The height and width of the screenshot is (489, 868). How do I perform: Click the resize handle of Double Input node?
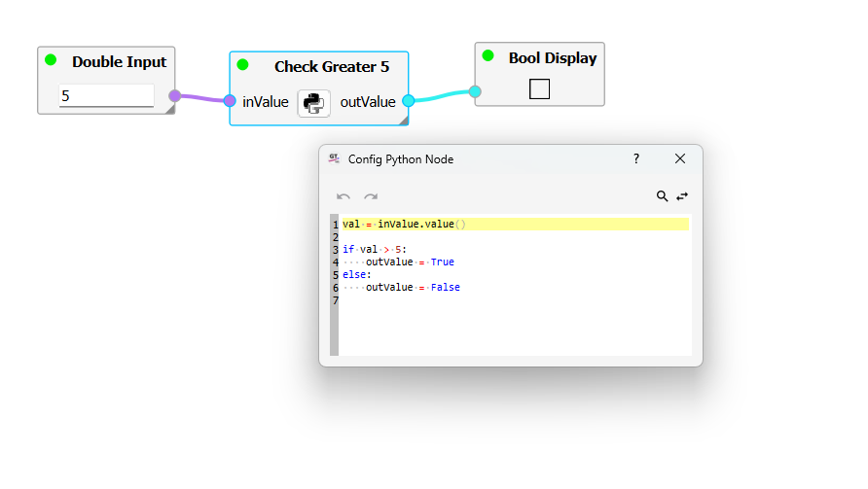[170, 110]
